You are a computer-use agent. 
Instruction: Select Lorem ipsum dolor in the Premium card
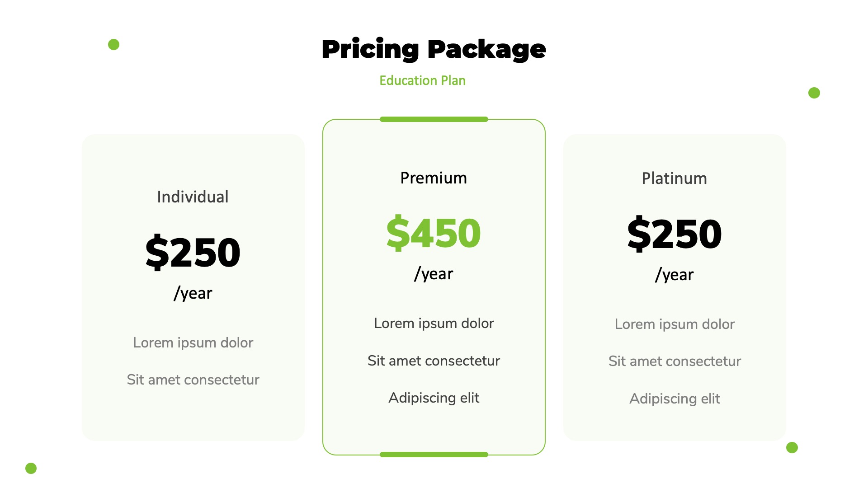(x=434, y=323)
